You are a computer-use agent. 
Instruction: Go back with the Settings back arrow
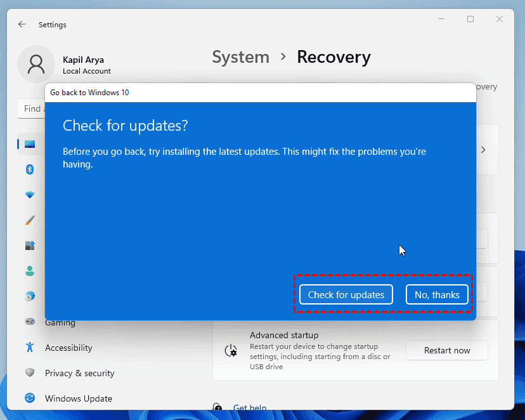click(x=22, y=25)
